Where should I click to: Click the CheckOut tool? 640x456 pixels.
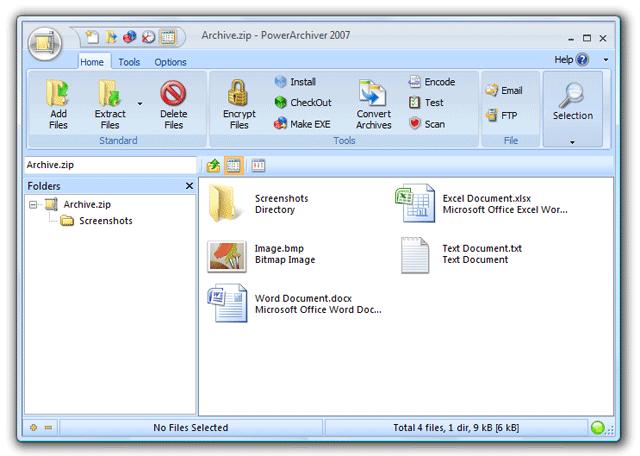303,102
